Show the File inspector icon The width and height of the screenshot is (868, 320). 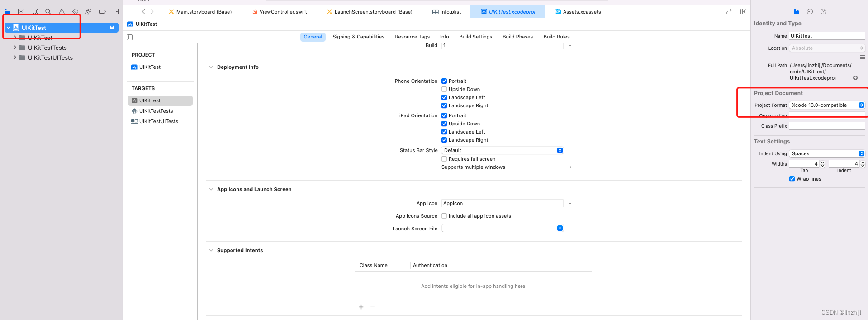(796, 11)
